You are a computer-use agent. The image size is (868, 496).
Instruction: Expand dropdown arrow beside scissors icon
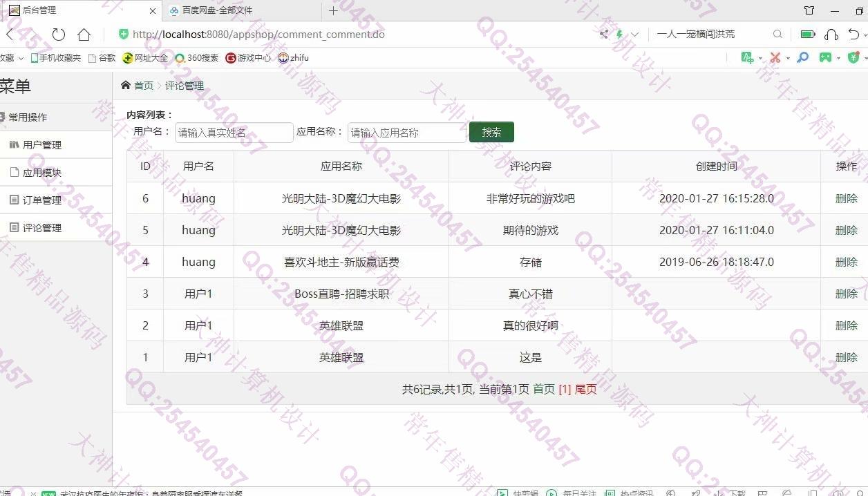pyautogui.click(x=788, y=59)
